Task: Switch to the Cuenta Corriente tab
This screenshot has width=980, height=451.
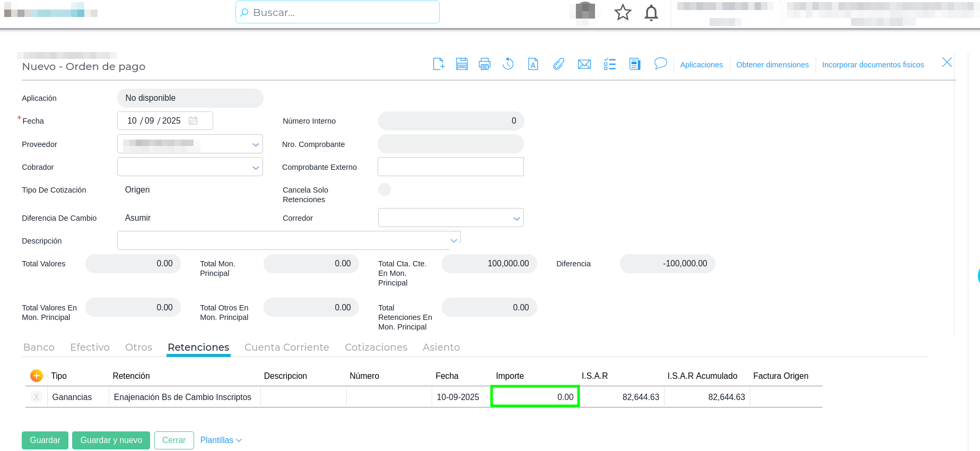Action: (x=286, y=347)
